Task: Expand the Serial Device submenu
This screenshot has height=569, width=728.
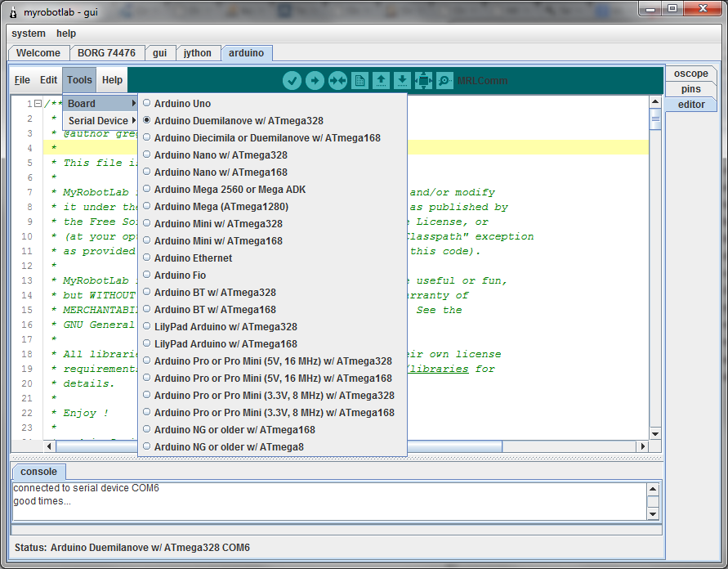Action: click(100, 121)
